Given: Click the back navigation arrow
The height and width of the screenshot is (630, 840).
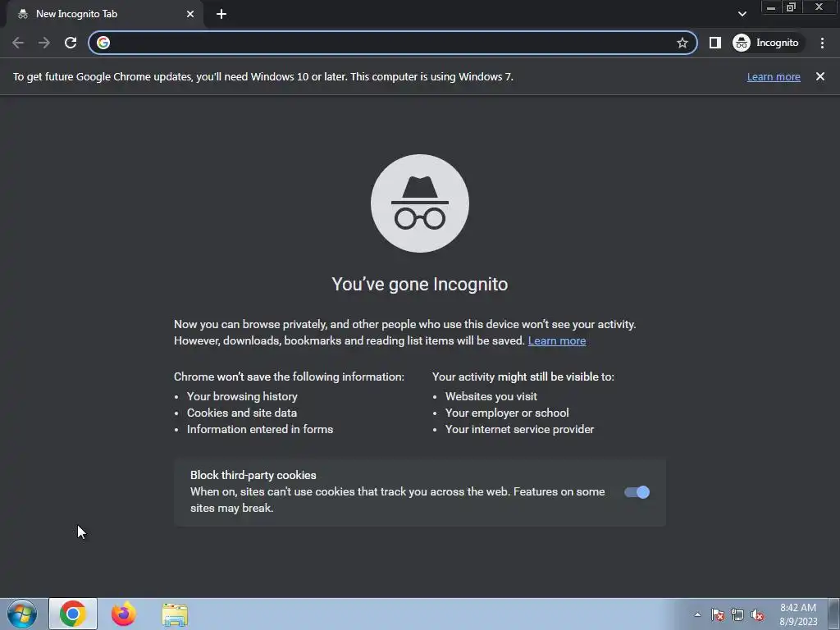Looking at the screenshot, I should pyautogui.click(x=18, y=43).
